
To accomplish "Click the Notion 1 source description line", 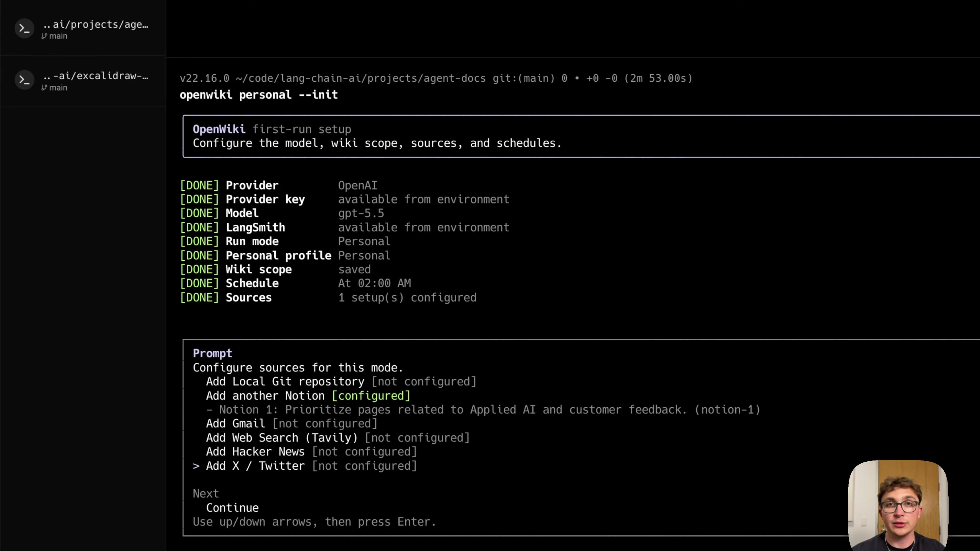I will point(483,409).
